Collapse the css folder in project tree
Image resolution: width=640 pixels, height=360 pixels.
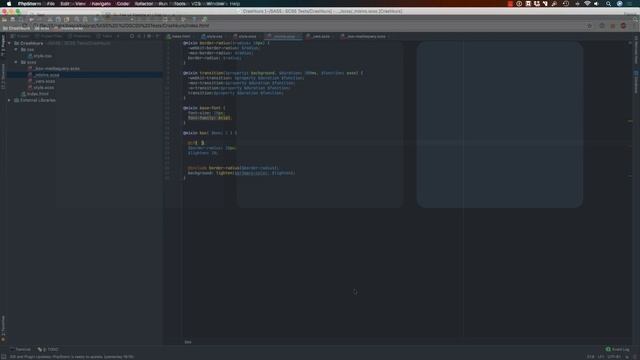point(16,49)
